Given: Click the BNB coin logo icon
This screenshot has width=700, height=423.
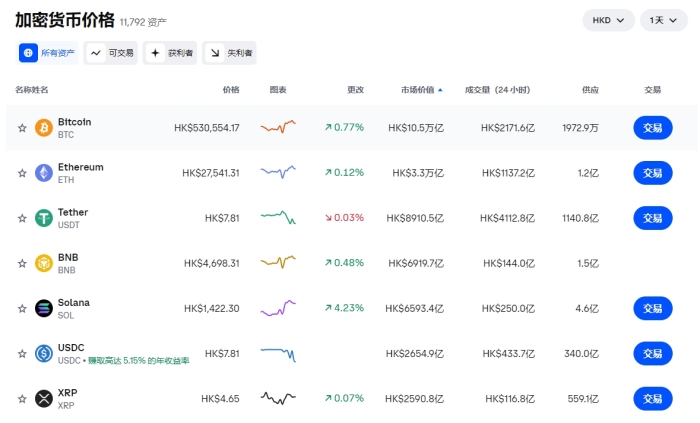Looking at the screenshot, I should (43, 263).
